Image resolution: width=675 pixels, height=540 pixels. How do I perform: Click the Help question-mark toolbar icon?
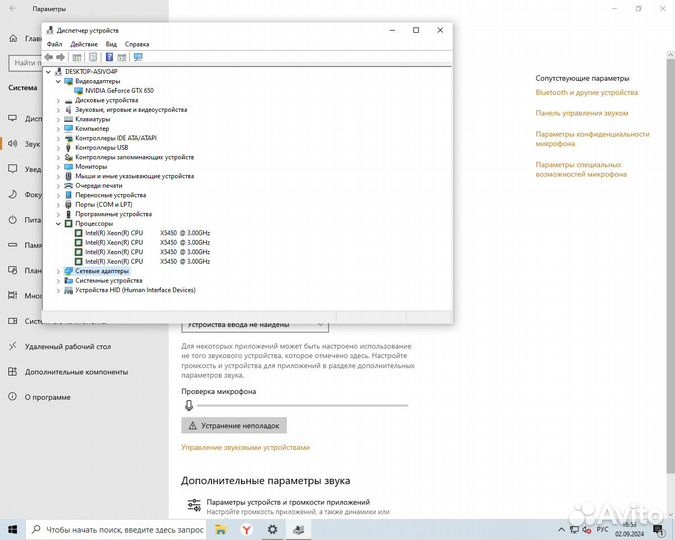click(109, 57)
